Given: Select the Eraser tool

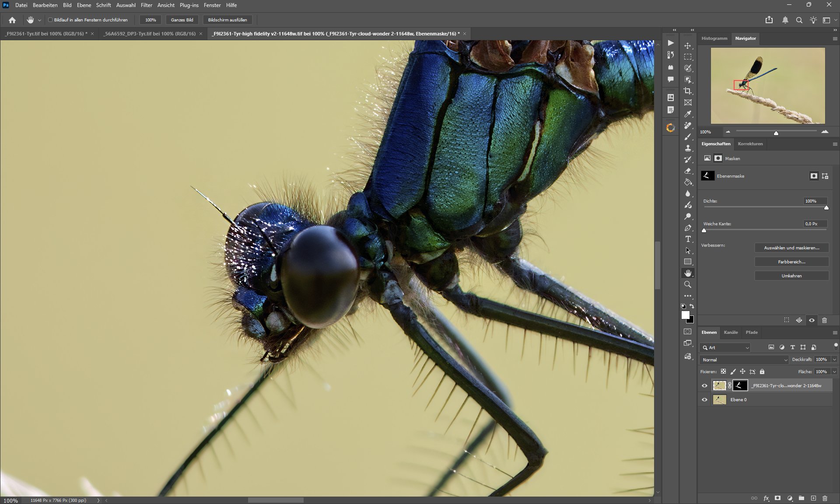Looking at the screenshot, I should (688, 171).
